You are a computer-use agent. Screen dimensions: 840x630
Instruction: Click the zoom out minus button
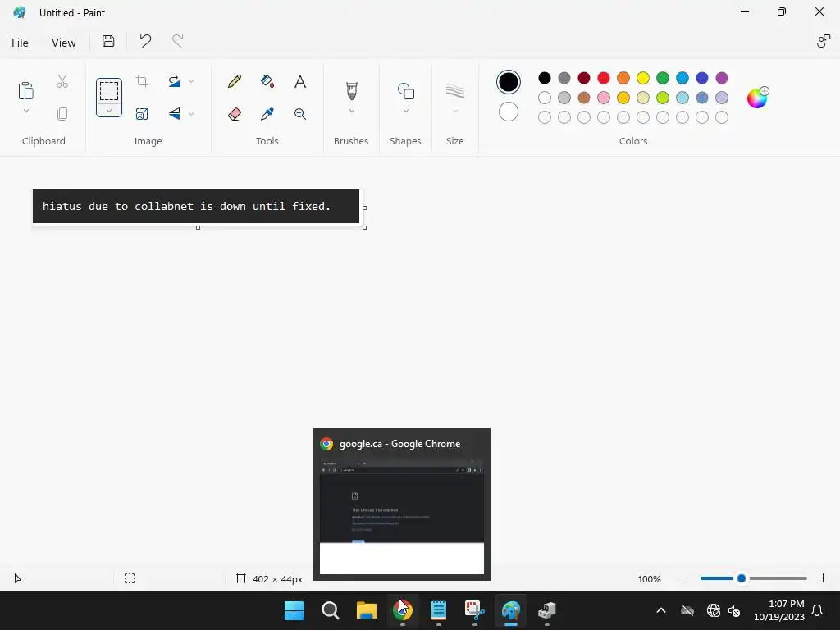[683, 578]
